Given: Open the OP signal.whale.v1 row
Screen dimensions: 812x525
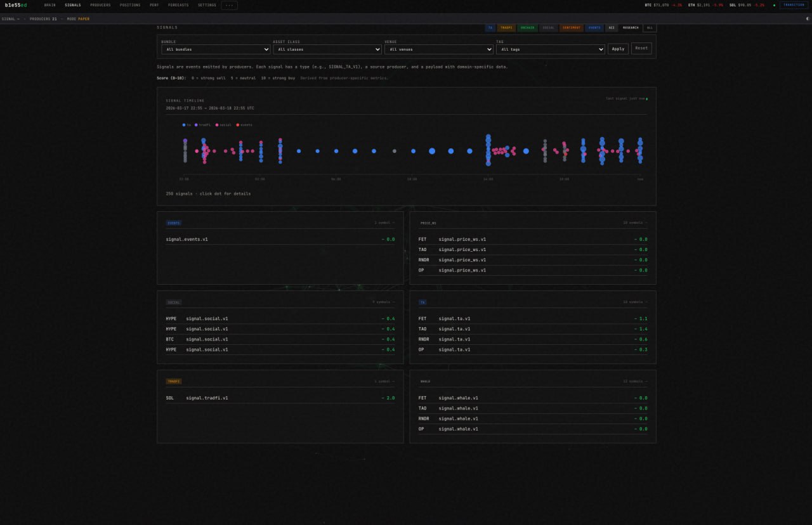Looking at the screenshot, I should pyautogui.click(x=533, y=429).
